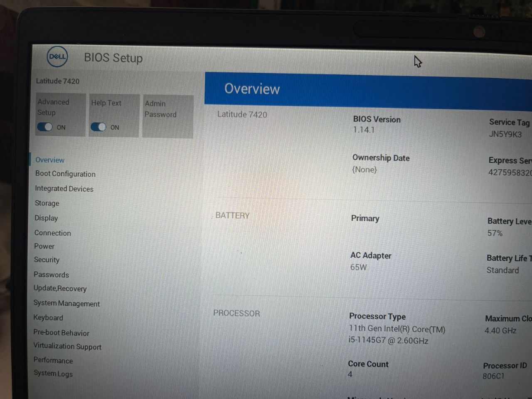Click the 57% battery level value
Image resolution: width=532 pixels, height=399 pixels.
tap(495, 233)
